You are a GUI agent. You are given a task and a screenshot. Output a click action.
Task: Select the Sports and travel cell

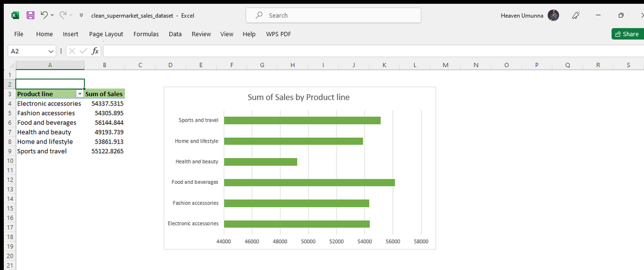pyautogui.click(x=50, y=151)
